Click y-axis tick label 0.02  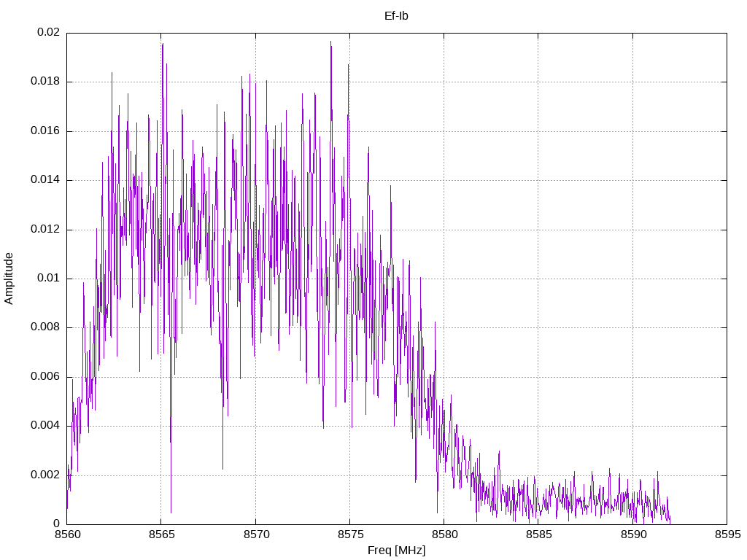[49, 32]
